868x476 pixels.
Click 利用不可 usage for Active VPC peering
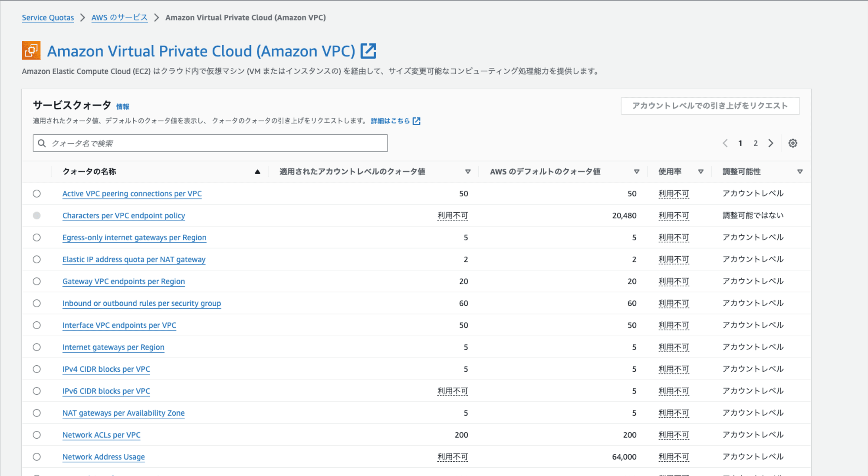point(674,194)
